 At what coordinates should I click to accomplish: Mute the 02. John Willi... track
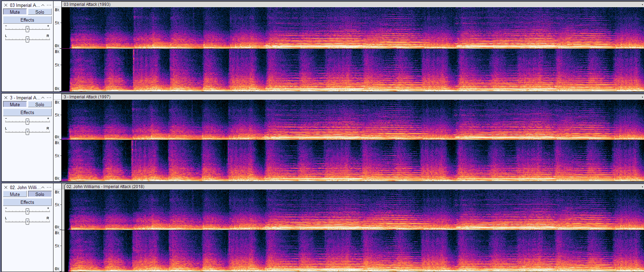click(x=15, y=194)
